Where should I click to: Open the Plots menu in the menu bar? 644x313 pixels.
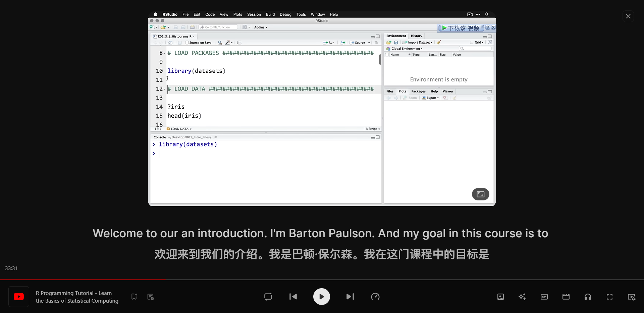237,14
